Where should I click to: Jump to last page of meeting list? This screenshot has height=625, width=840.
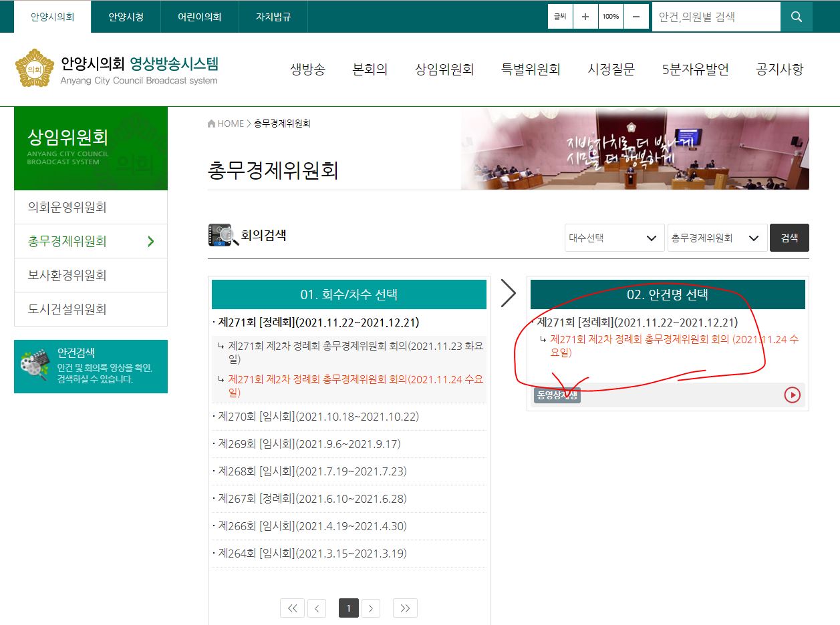click(405, 608)
